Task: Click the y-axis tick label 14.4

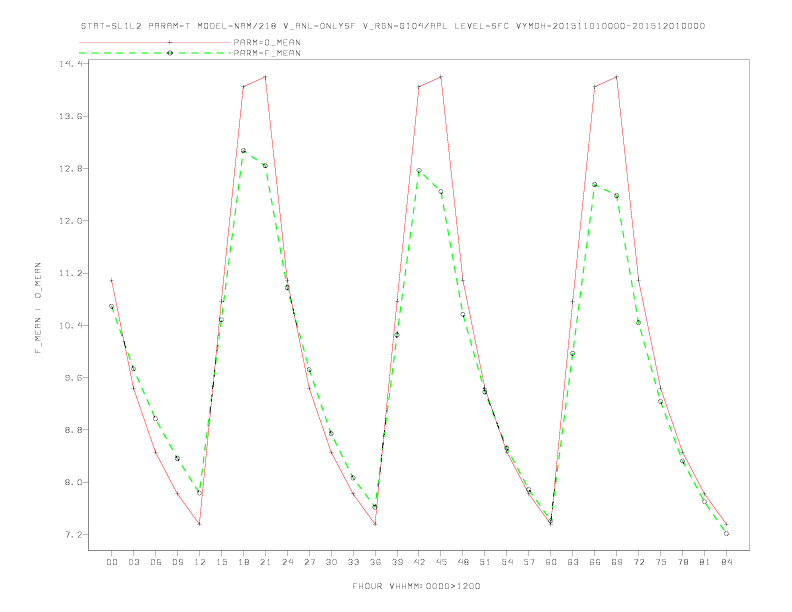Action: 70,64
